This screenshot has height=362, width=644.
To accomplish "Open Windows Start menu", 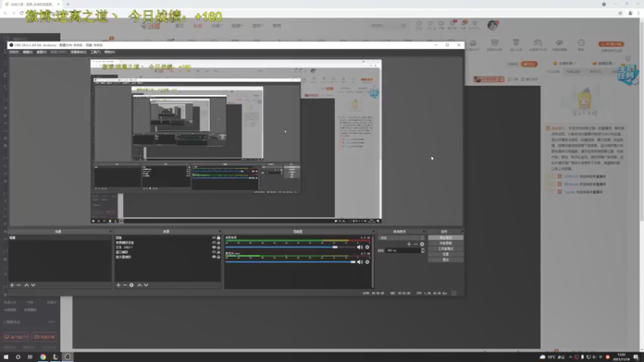I will point(6,356).
